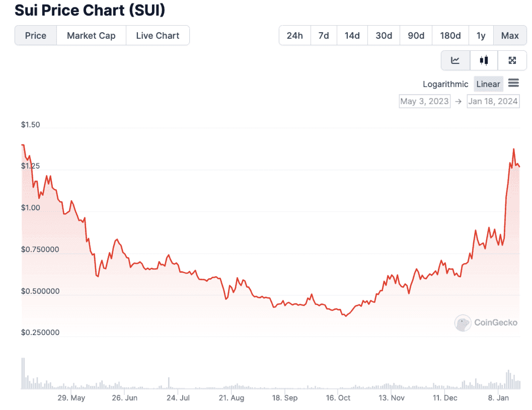The height and width of the screenshot is (410, 532).
Task: Show the 30d chart range
Action: tap(383, 35)
